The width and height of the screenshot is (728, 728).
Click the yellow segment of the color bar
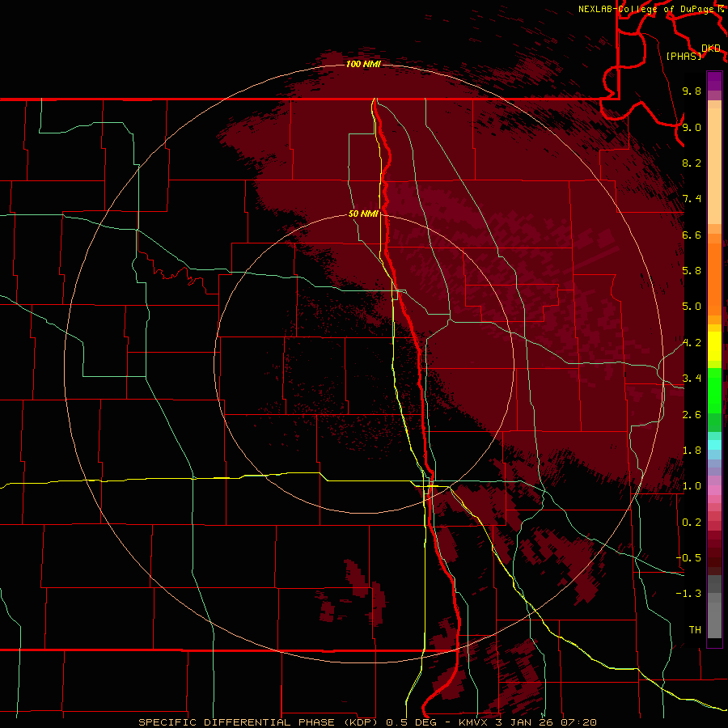click(x=714, y=346)
